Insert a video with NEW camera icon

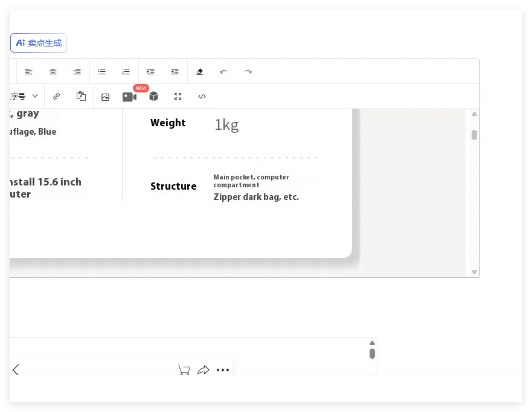click(x=130, y=97)
